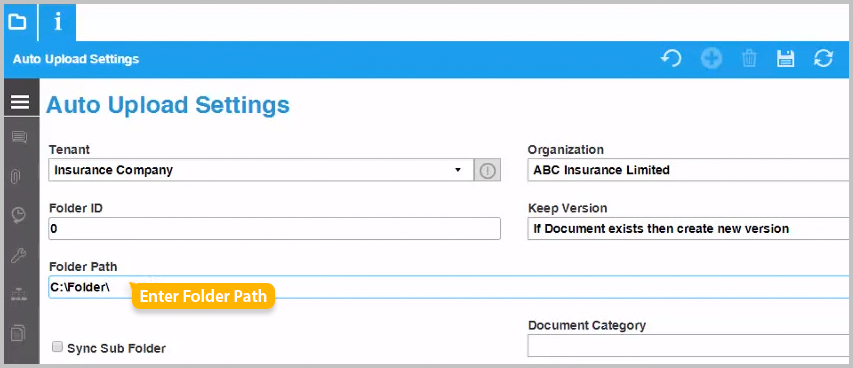Save settings with the floppy disk icon
The width and height of the screenshot is (853, 368).
pyautogui.click(x=786, y=59)
